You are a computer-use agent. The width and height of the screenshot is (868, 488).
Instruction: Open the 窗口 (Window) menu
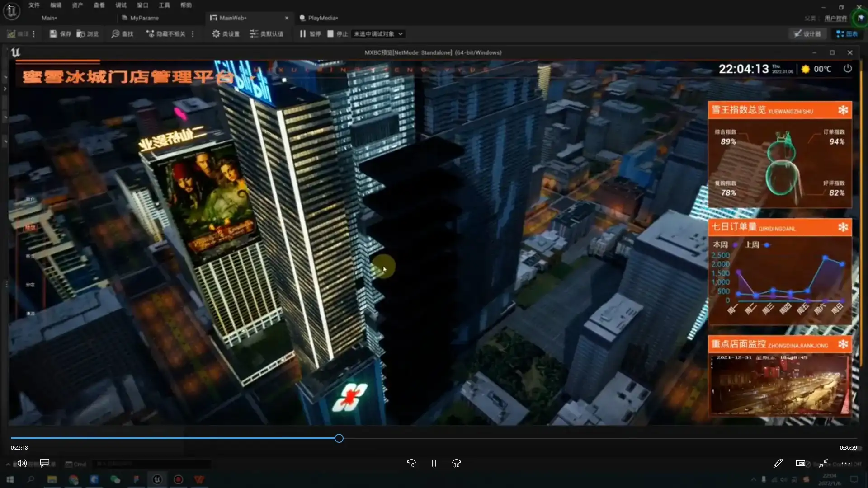[x=142, y=5]
